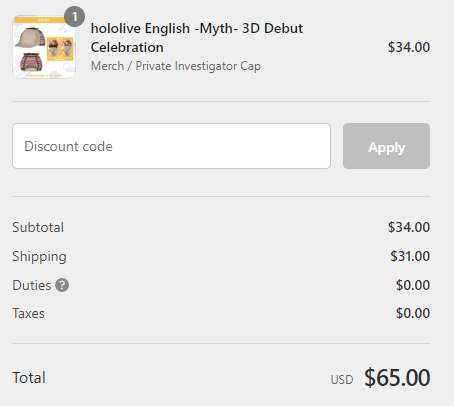The image size is (454, 406).
Task: Click the quantity badge on product thumbnail
Action: (74, 16)
